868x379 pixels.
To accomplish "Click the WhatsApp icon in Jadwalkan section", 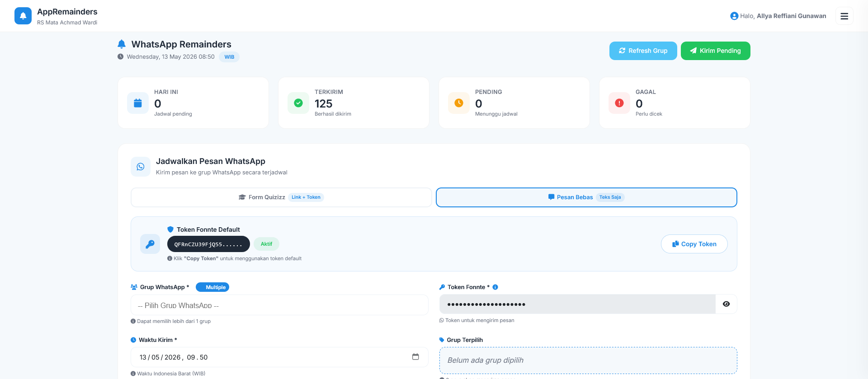I will pos(141,167).
